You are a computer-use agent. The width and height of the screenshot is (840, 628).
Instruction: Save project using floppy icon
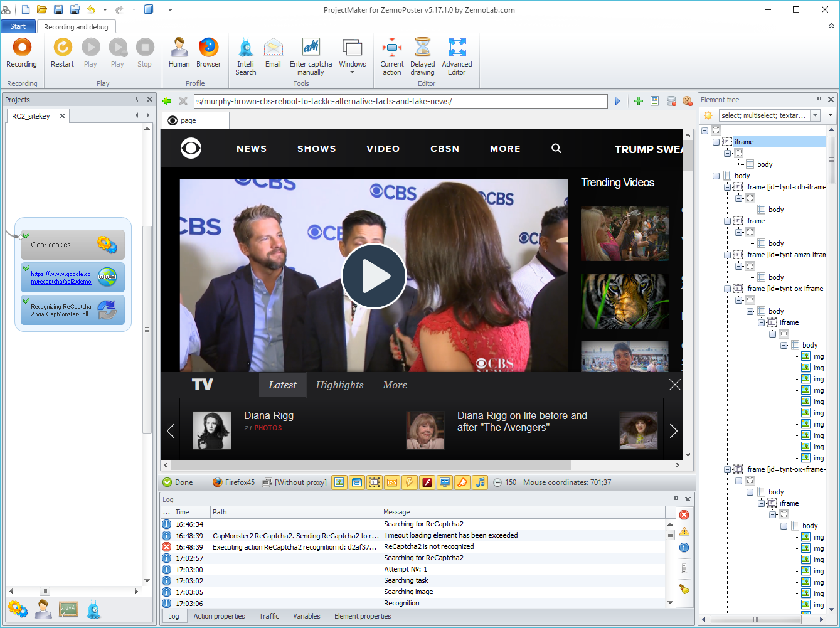[58, 9]
